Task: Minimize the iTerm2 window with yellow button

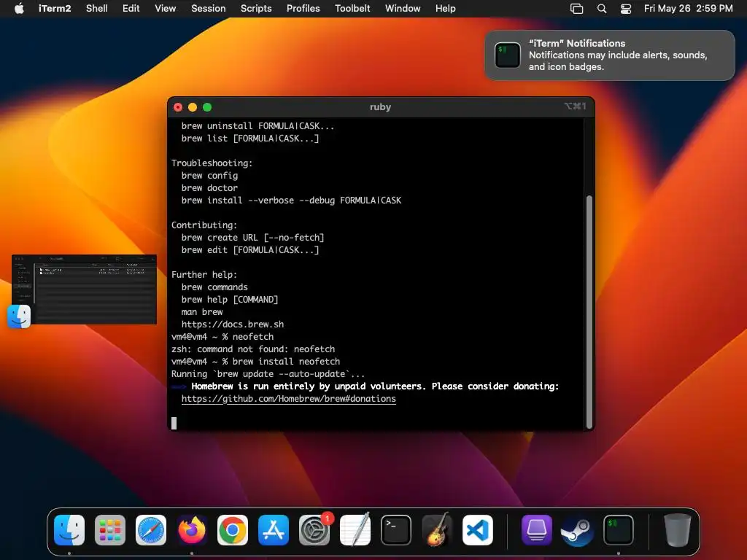Action: coord(193,107)
